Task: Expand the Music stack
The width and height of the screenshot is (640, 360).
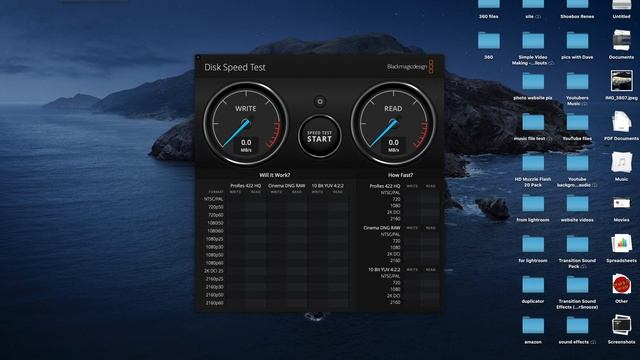Action: point(621,162)
